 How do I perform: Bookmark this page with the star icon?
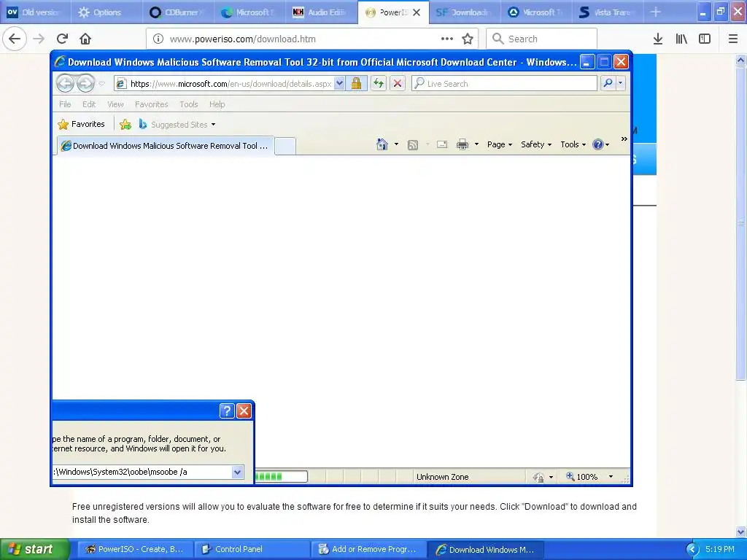click(x=468, y=39)
